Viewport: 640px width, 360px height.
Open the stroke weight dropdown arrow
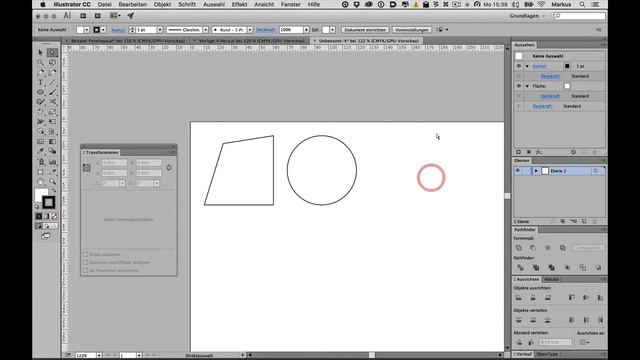(x=160, y=30)
